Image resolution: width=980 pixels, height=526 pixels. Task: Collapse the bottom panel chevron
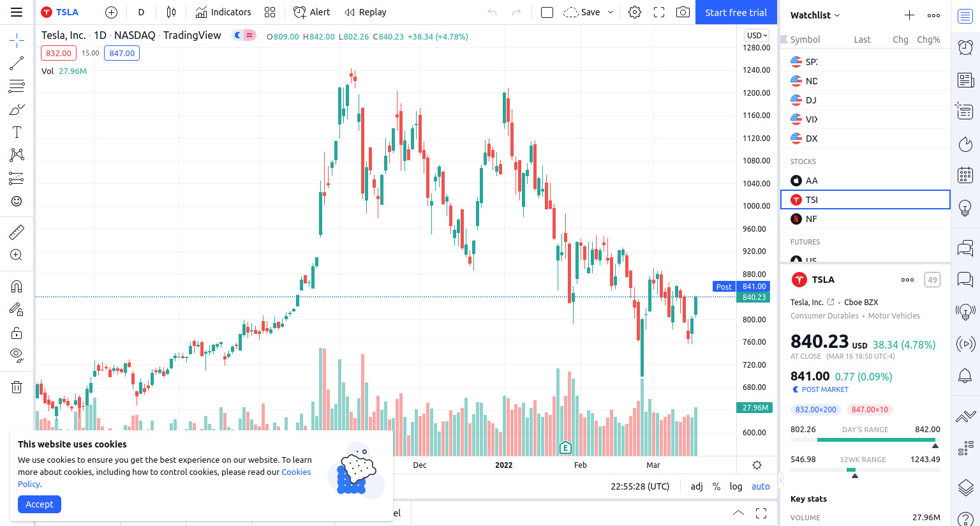(738, 513)
